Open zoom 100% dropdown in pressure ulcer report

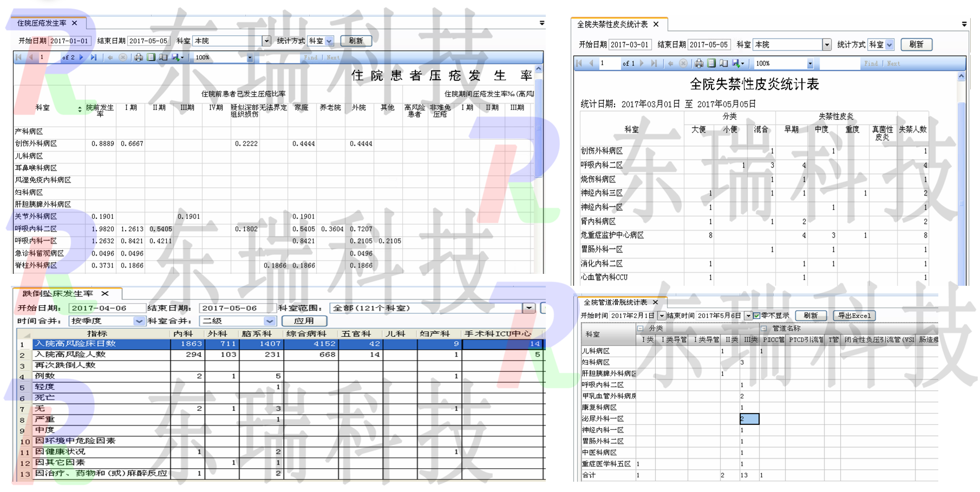click(x=250, y=57)
